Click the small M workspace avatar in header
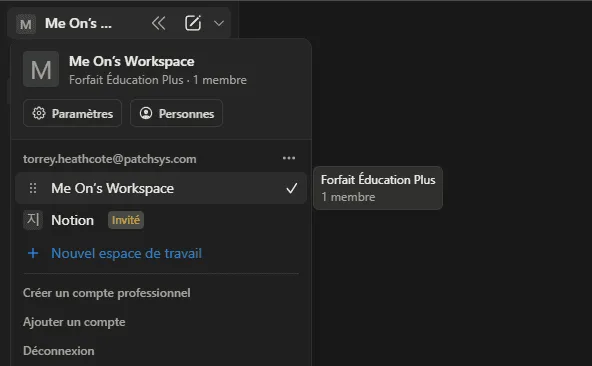Screen dimensions: 592x366 point(26,24)
